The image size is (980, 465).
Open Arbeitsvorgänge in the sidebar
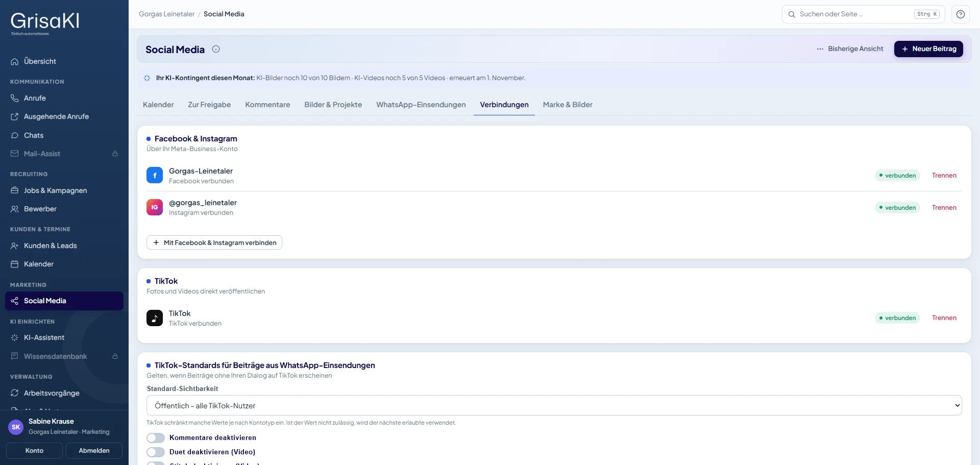point(64,393)
